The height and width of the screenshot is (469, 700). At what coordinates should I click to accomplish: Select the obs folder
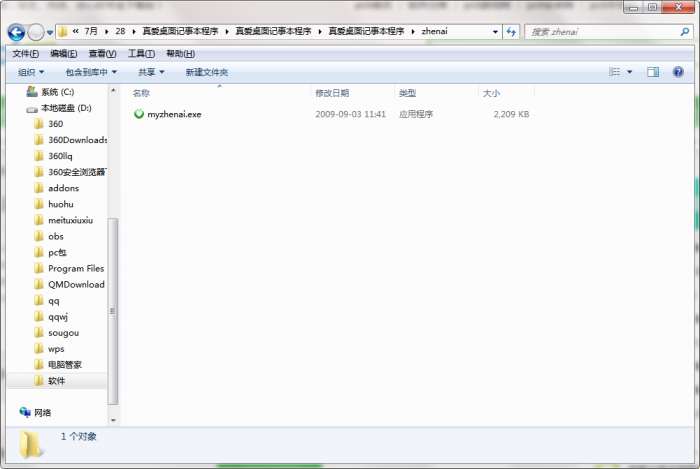point(56,237)
